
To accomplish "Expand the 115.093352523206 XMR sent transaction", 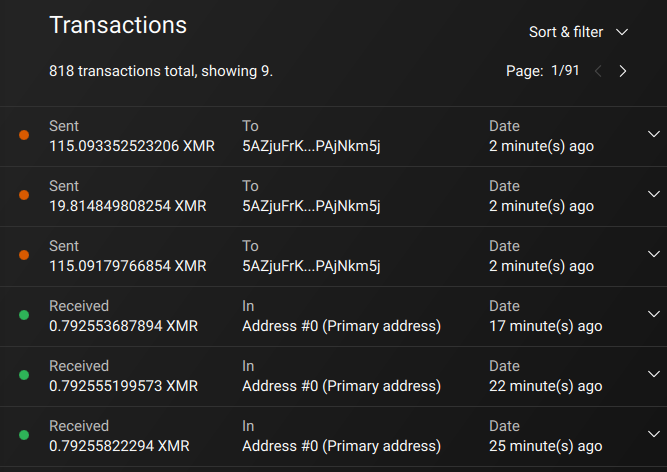I will (x=654, y=135).
